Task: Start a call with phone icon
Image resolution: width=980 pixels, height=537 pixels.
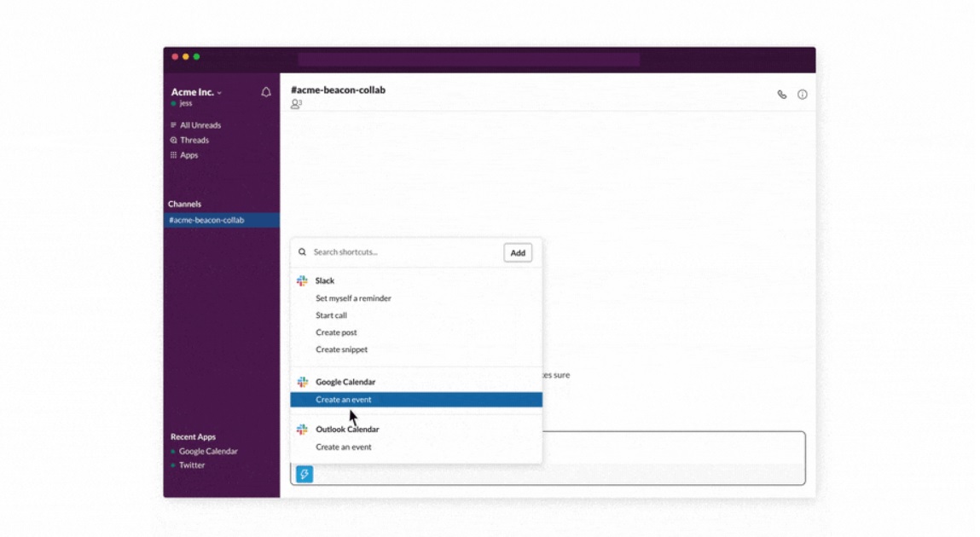Action: (x=782, y=95)
